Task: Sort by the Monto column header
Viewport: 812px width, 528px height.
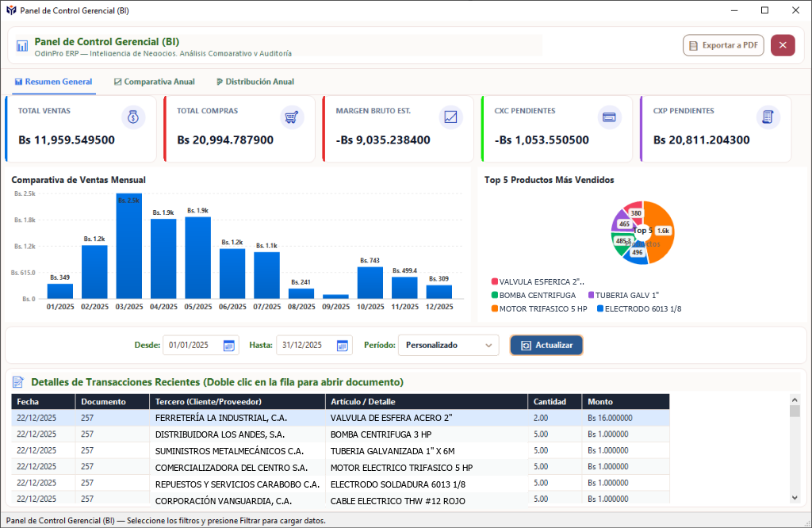Action: pos(626,402)
